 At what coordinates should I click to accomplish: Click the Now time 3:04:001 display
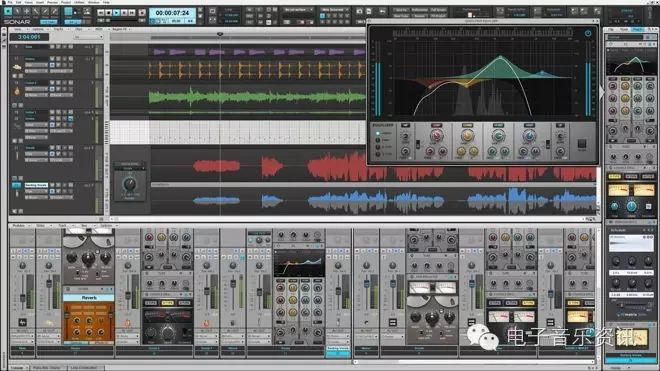pos(29,37)
